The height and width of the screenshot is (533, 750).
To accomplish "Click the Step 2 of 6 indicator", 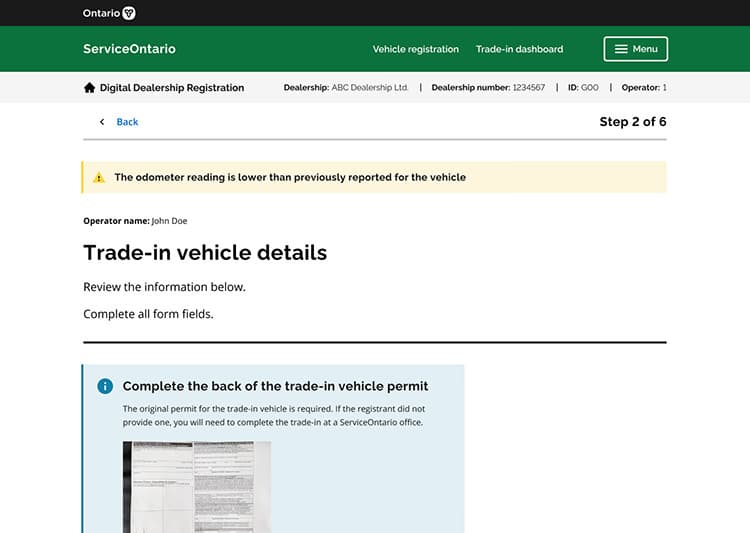I will (632, 122).
